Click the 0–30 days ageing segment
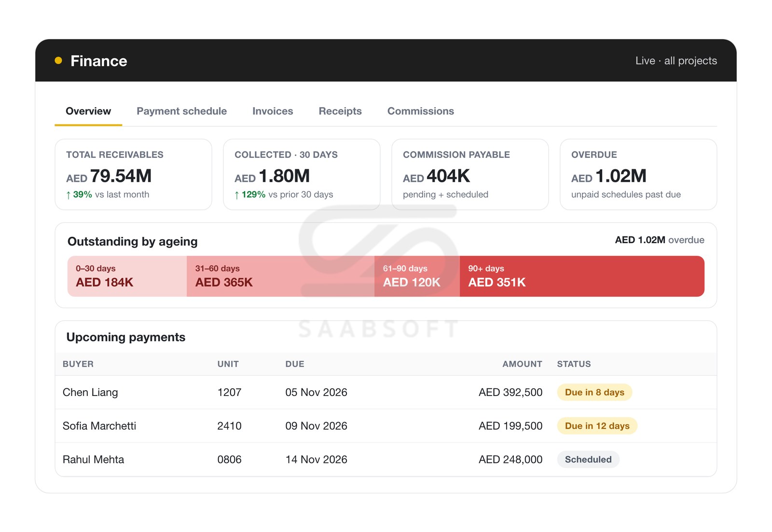Image resolution: width=772 pixels, height=532 pixels. point(127,276)
